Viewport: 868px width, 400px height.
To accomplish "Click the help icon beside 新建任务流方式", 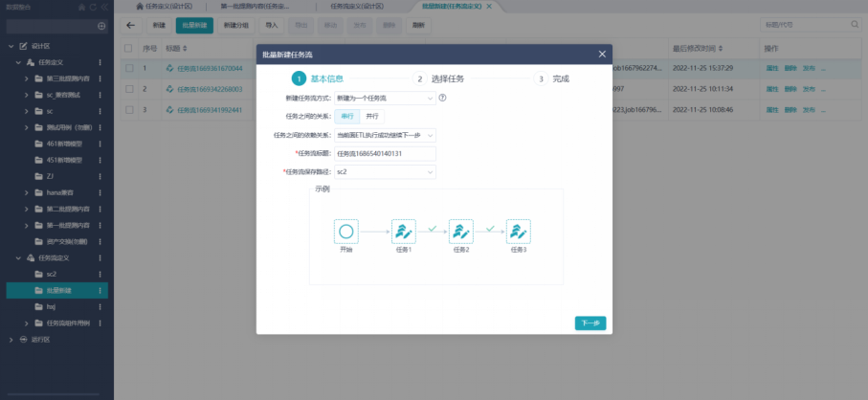I will coord(443,98).
